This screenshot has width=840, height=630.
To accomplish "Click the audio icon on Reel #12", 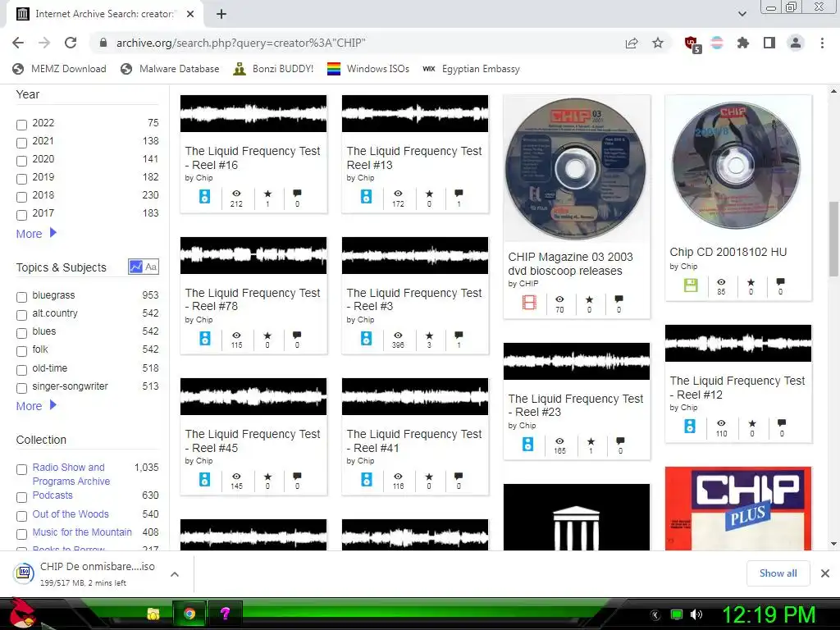I will tap(690, 426).
